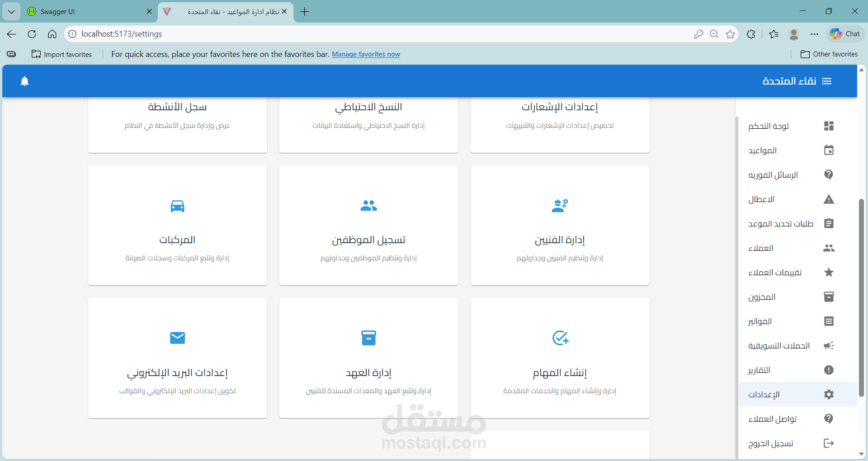Viewport: 868px width, 461px height.
Task: Click the check-plus icon on إنشاء المهام card
Action: tap(560, 338)
